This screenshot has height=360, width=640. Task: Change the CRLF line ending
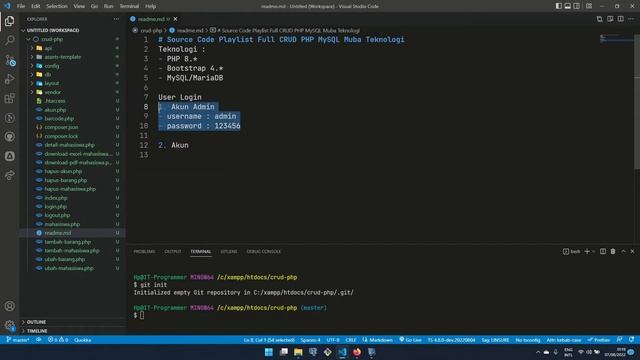click(351, 340)
